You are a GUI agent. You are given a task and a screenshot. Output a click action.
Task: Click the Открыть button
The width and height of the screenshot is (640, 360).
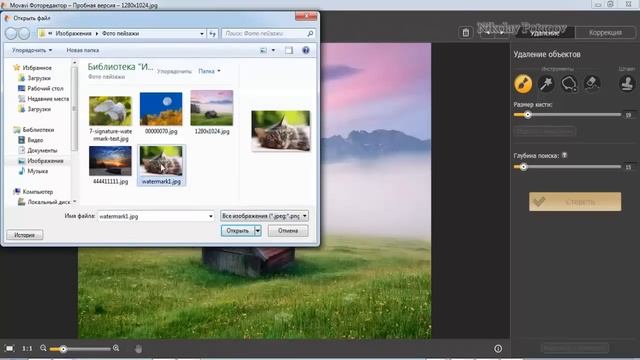238,231
